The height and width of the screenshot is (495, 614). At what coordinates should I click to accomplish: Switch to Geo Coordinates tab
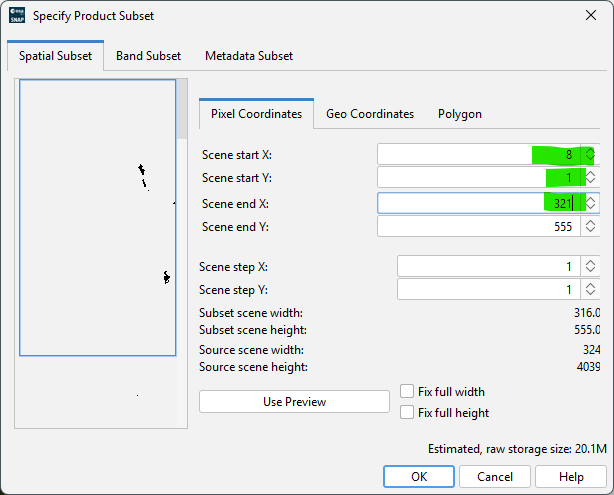point(370,114)
